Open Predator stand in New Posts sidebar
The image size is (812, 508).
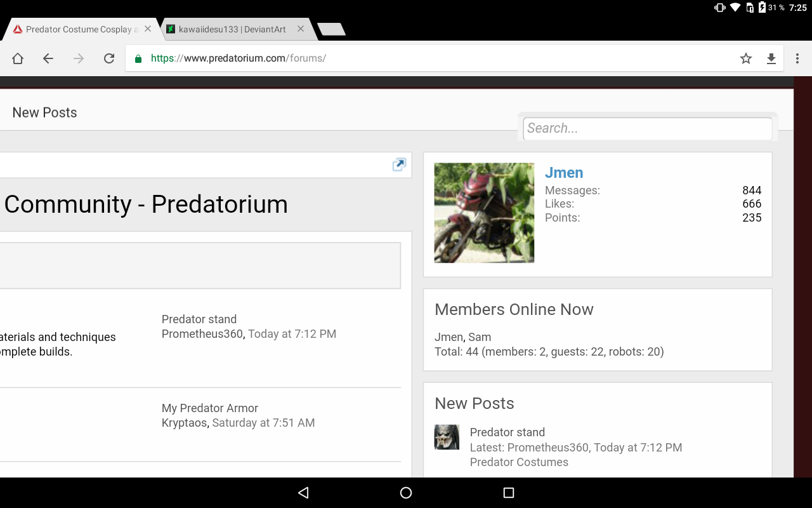507,432
